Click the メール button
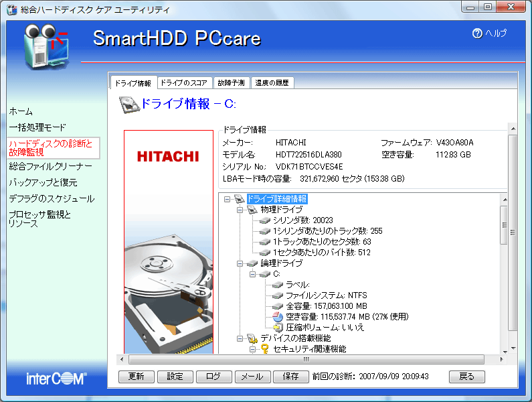 click(x=252, y=377)
